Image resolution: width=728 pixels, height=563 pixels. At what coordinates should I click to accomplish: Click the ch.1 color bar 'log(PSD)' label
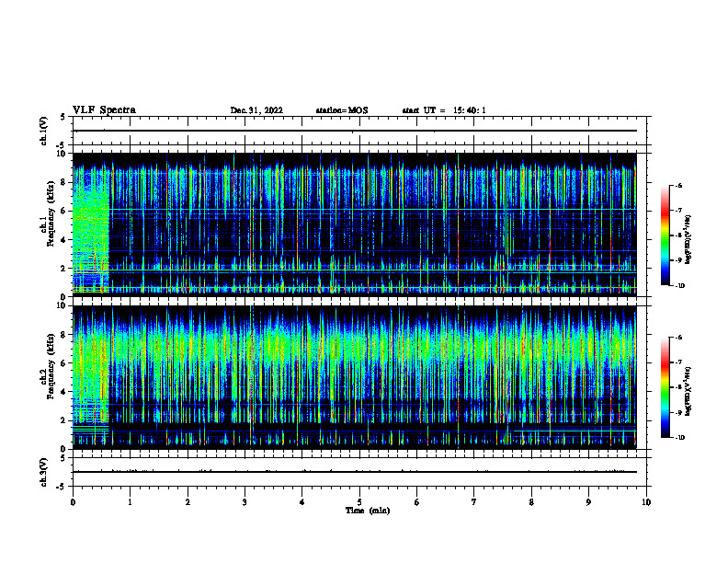point(688,240)
